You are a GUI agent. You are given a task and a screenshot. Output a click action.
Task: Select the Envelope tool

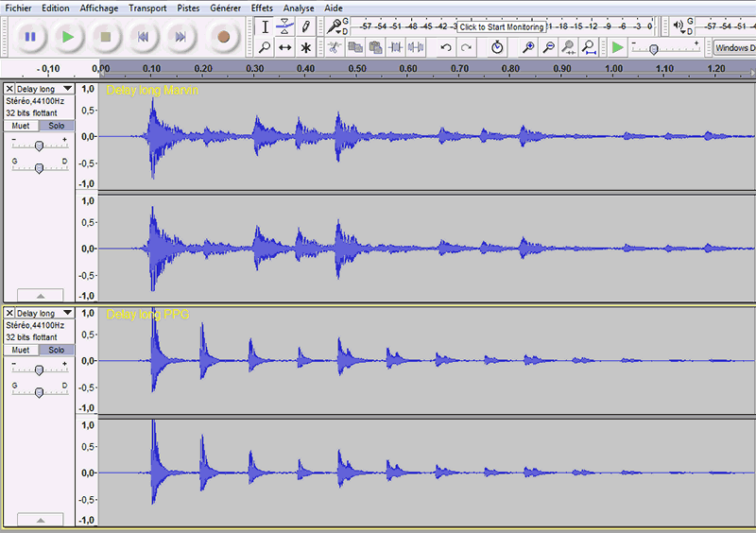pyautogui.click(x=284, y=26)
